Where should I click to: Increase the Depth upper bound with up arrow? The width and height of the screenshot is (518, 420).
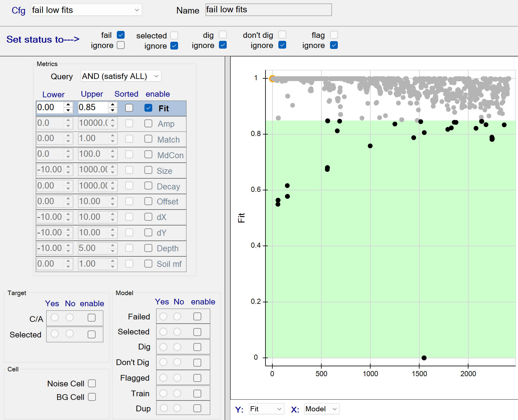click(113, 245)
